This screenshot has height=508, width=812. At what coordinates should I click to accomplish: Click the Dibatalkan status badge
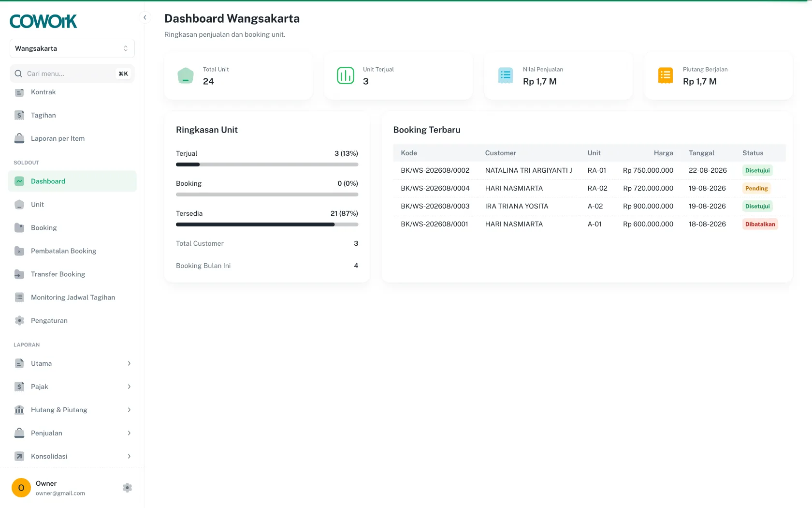click(760, 224)
